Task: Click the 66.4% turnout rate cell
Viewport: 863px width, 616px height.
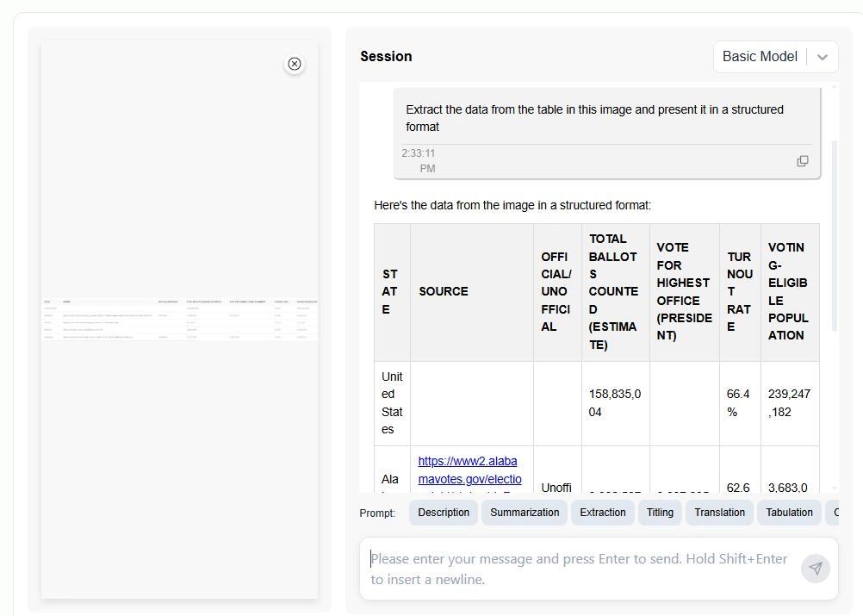Action: point(738,403)
